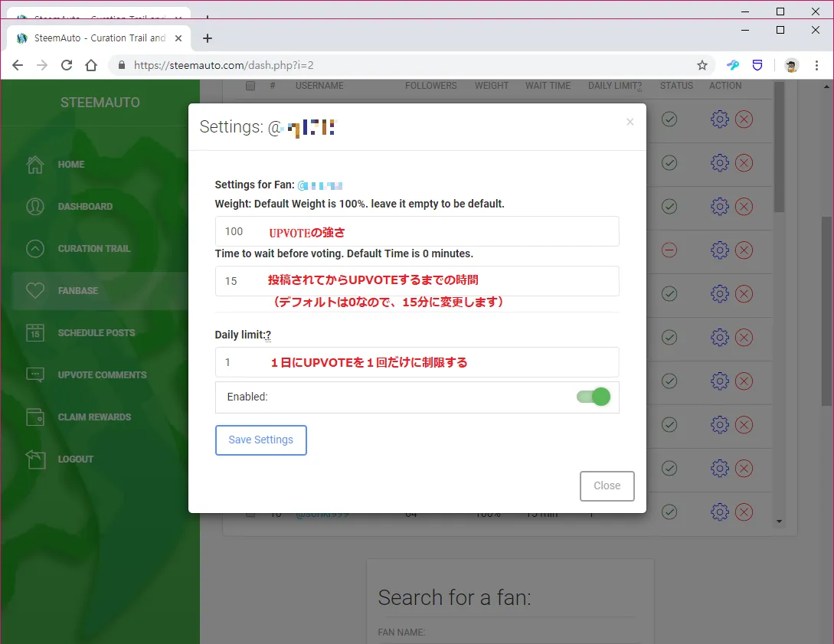Click the USERNAME column header

click(319, 86)
